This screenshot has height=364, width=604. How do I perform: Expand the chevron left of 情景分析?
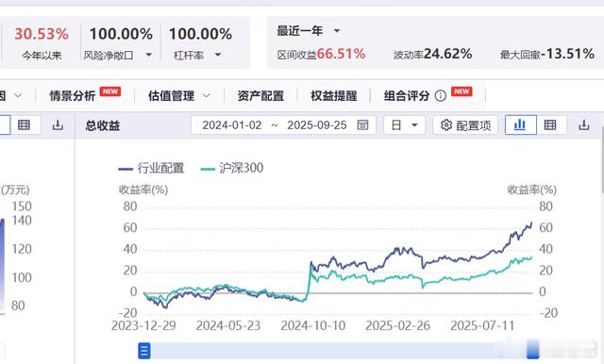point(18,95)
